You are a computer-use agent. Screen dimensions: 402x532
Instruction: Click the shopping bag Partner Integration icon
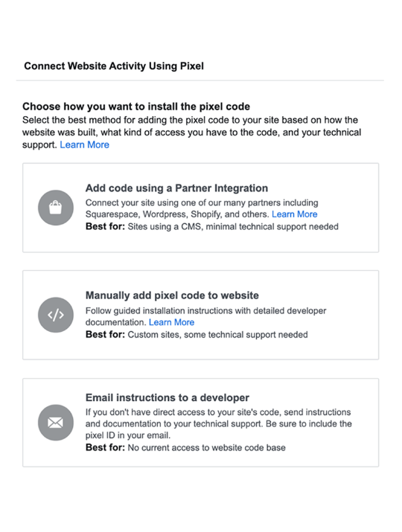pos(56,208)
